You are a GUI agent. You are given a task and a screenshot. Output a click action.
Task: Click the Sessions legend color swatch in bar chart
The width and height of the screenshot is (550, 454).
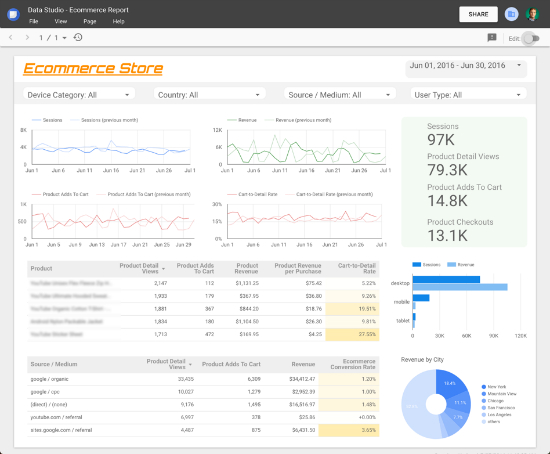click(x=416, y=265)
